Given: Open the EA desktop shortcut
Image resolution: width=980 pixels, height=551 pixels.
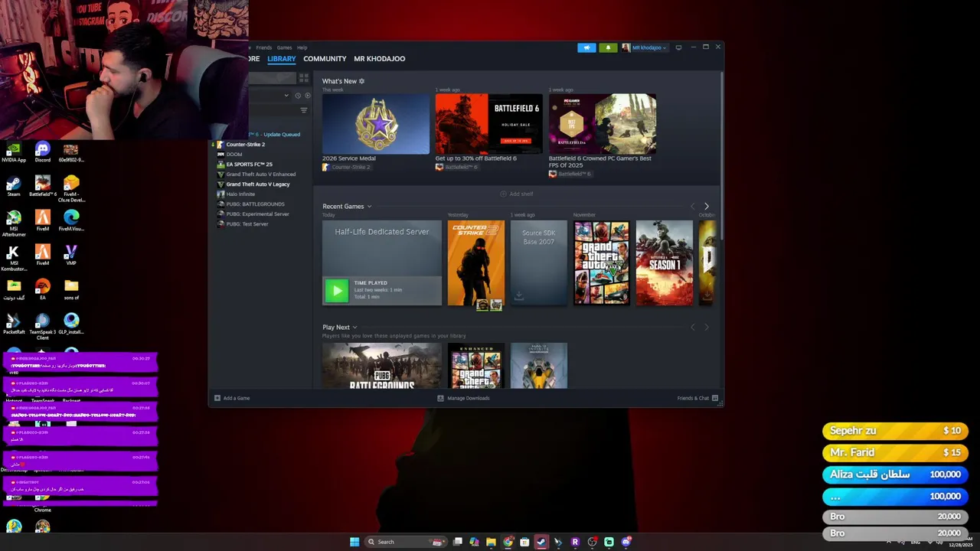Looking at the screenshot, I should pyautogui.click(x=43, y=290).
